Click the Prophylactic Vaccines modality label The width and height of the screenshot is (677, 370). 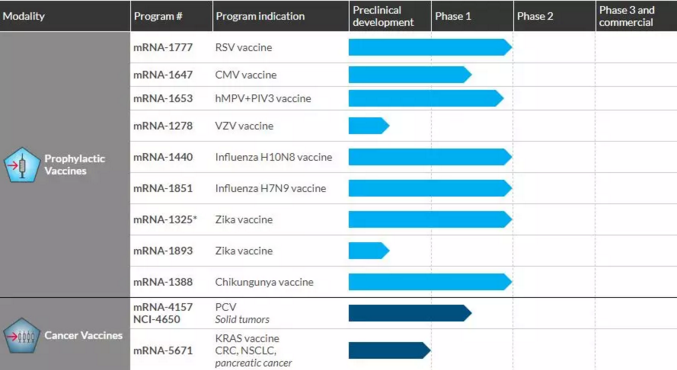(74, 164)
